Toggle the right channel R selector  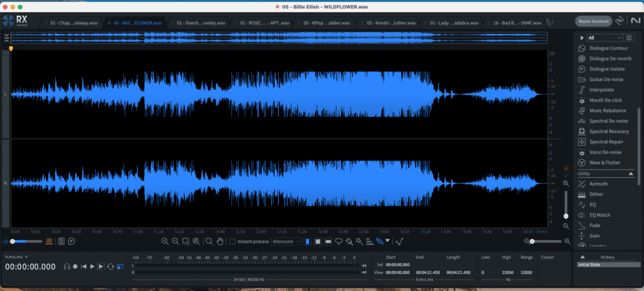click(6, 183)
